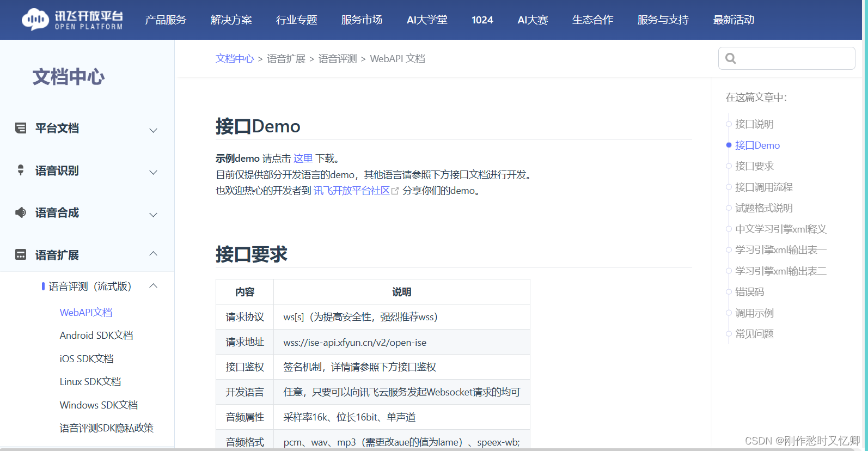Screen dimensions: 868x451
Task: Jump to 接口调用流程 in article outline
Action: point(764,187)
